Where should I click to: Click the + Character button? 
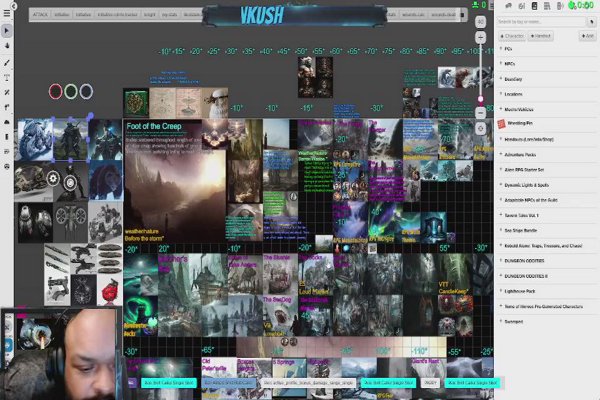[x=512, y=36]
